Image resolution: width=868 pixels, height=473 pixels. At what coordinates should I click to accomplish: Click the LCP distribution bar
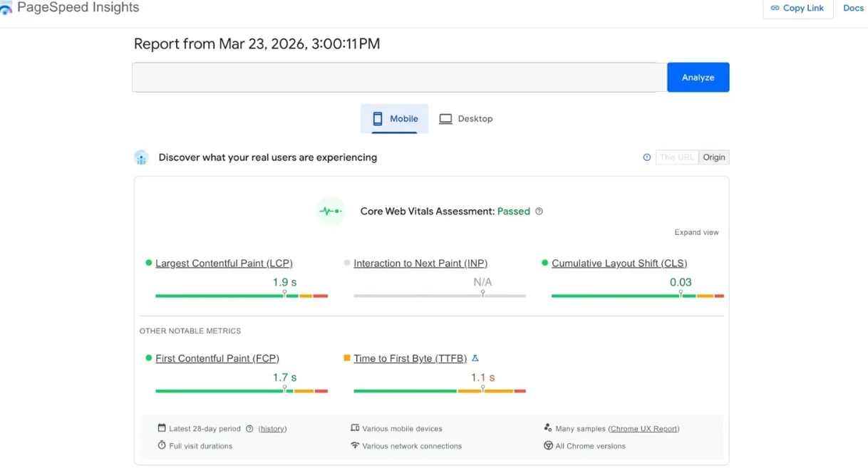[x=241, y=295]
